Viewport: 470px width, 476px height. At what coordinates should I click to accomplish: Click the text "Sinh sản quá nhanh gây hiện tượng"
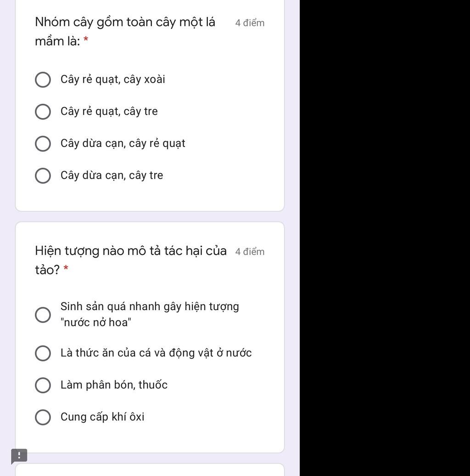click(x=150, y=306)
